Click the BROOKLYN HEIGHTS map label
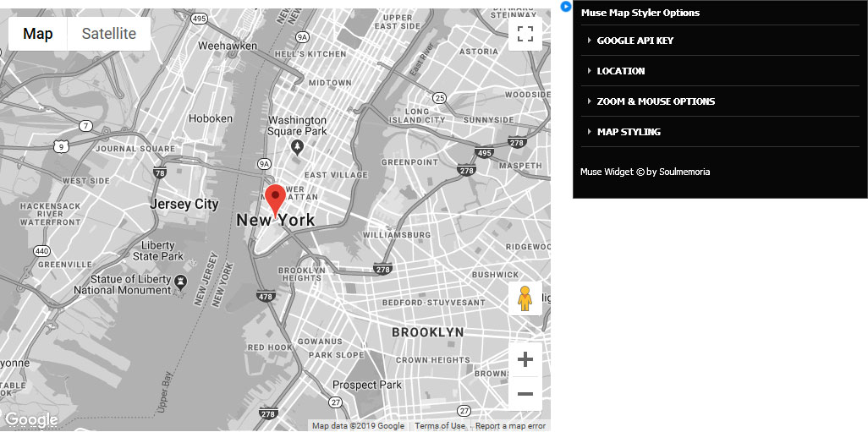 click(x=302, y=275)
